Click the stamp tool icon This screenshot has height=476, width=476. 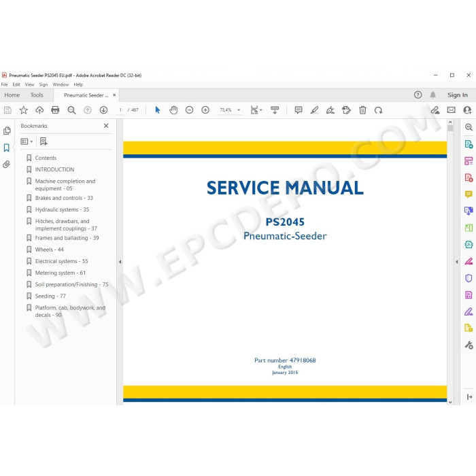[346, 110]
